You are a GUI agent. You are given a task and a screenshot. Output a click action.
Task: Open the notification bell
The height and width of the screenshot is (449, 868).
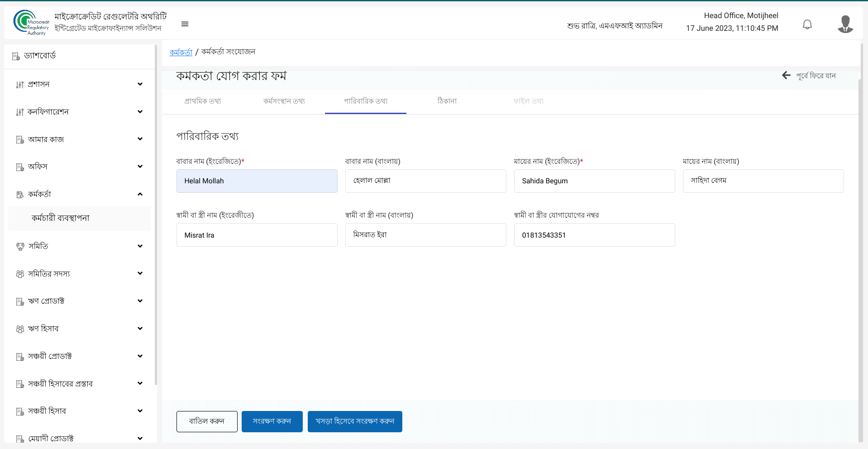click(807, 24)
